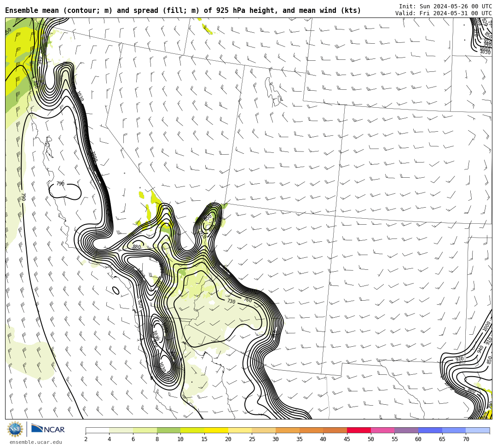Image resolution: width=497 pixels, height=448 pixels.
Task: Open the ensemble.ucar.edu link text
Action: (36, 442)
